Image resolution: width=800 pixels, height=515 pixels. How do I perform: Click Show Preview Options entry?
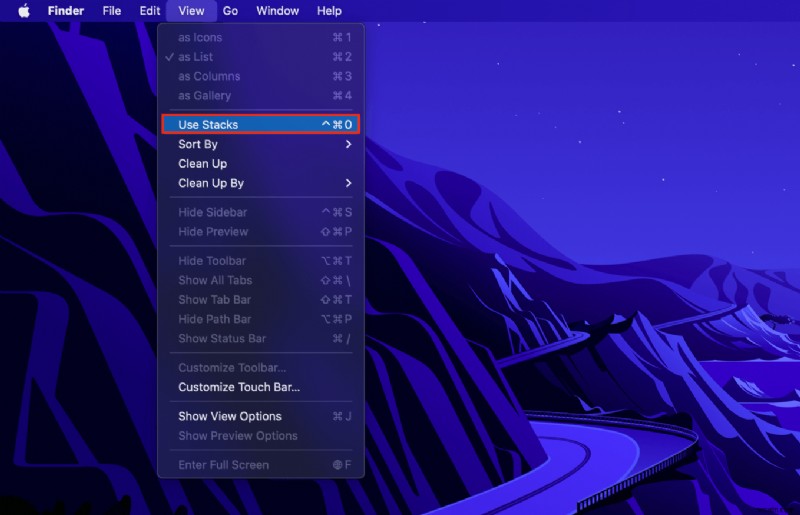pyautogui.click(x=261, y=435)
